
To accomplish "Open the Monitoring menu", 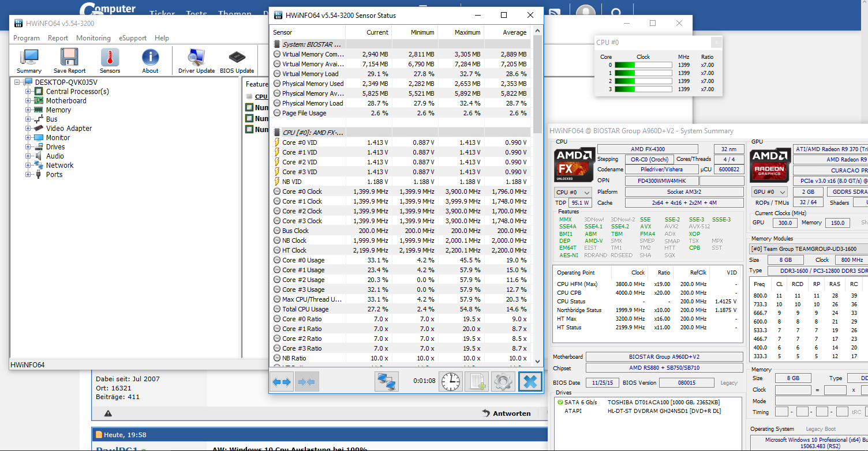I will [x=93, y=38].
